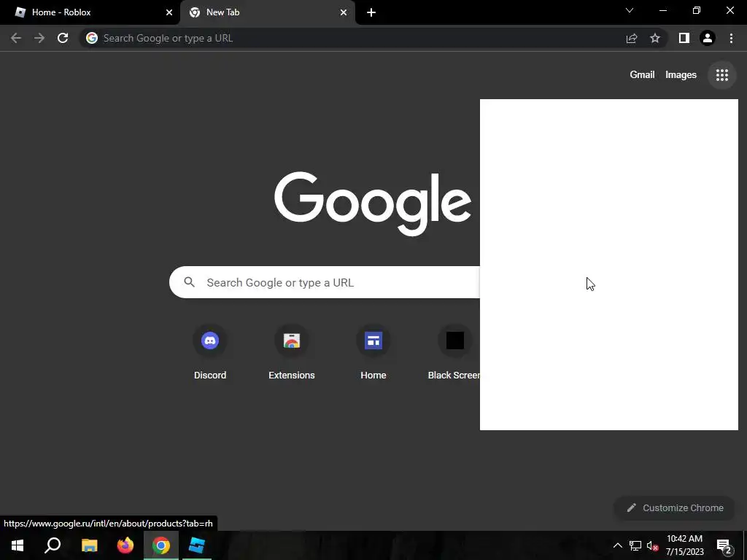Open the Home shortcut tile

373,353
